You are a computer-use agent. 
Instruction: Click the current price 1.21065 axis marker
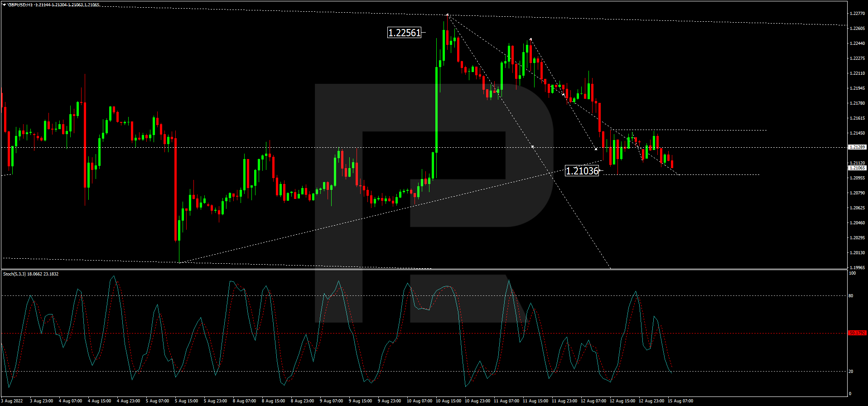point(857,168)
